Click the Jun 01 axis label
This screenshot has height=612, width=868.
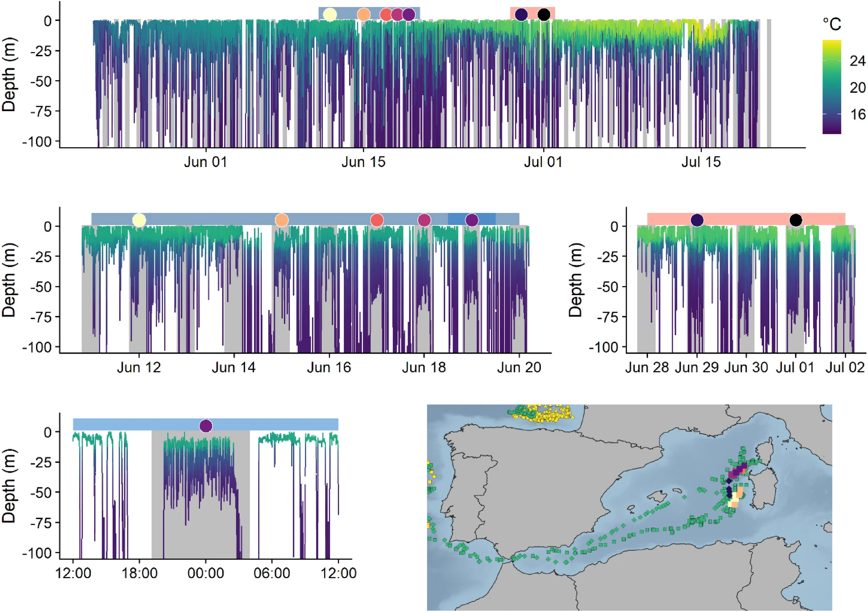coord(205,162)
